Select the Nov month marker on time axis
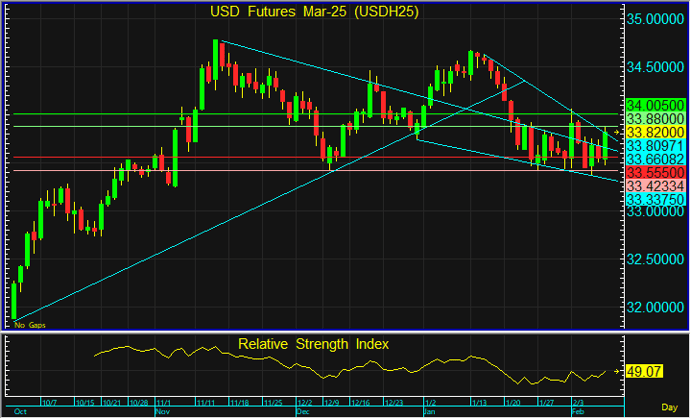This screenshot has height=419, width=691. 161,411
